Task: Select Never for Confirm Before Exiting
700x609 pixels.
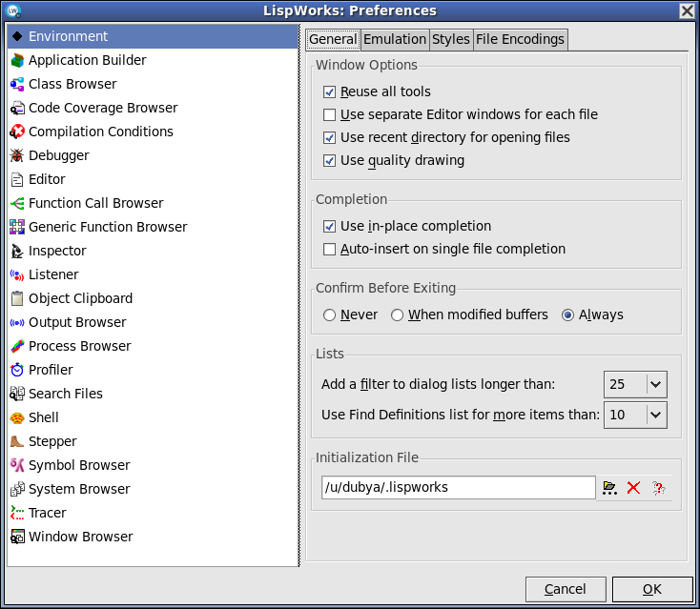Action: coord(330,315)
